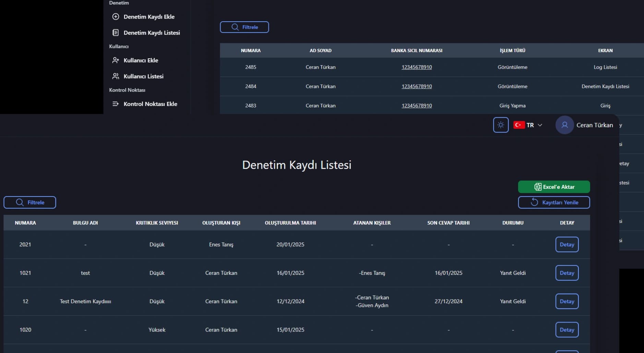Expand the TR language dropdown chevron
Image resolution: width=644 pixels, height=353 pixels.
540,125
